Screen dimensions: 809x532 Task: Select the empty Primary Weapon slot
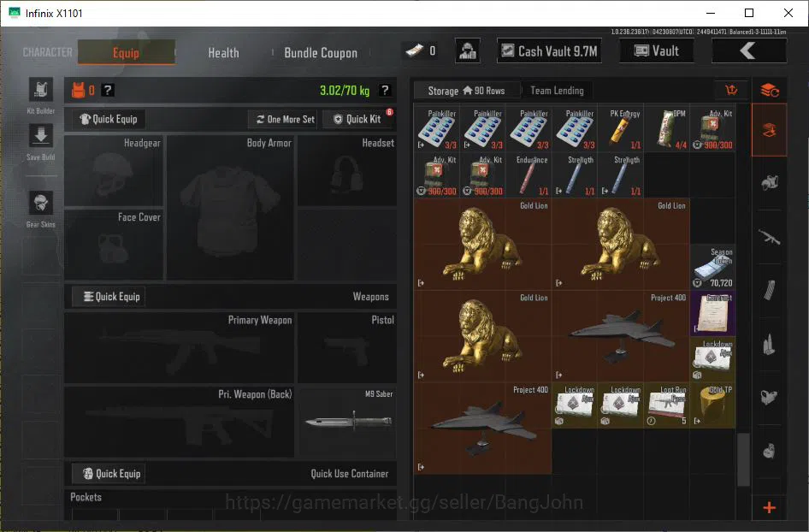pyautogui.click(x=179, y=347)
